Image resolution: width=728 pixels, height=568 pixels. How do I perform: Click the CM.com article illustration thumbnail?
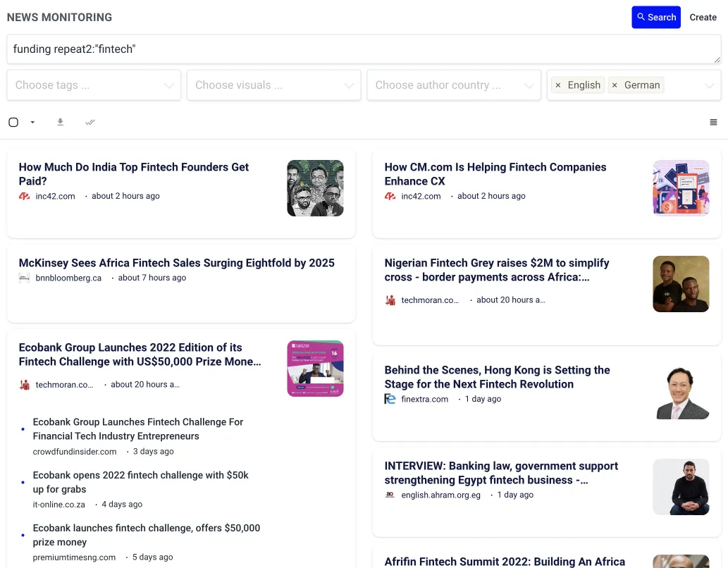[x=681, y=188]
